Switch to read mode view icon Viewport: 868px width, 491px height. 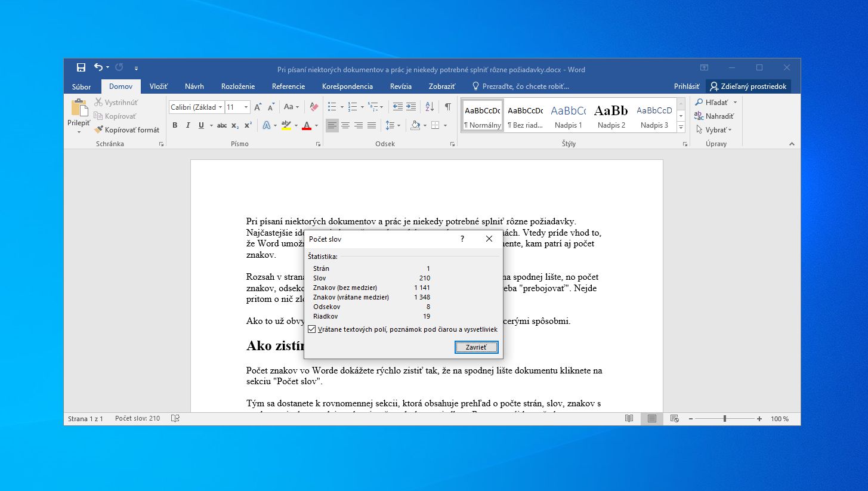click(x=629, y=419)
